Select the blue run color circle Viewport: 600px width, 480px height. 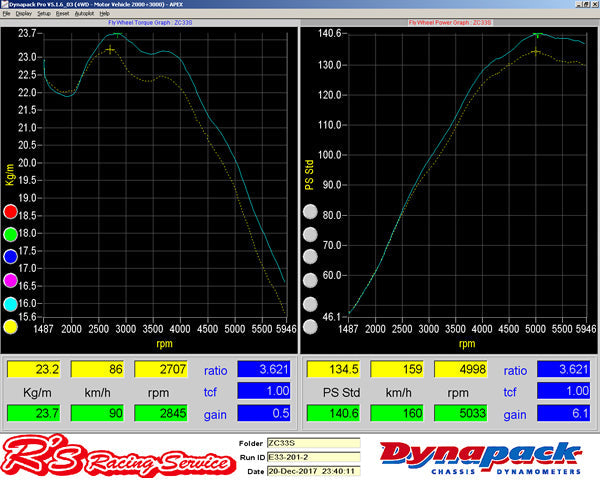pyautogui.click(x=11, y=257)
